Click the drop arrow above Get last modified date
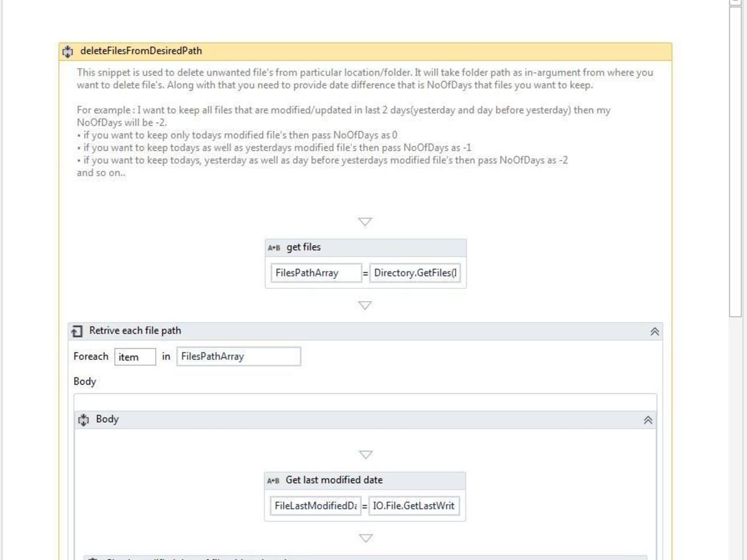 (365, 454)
